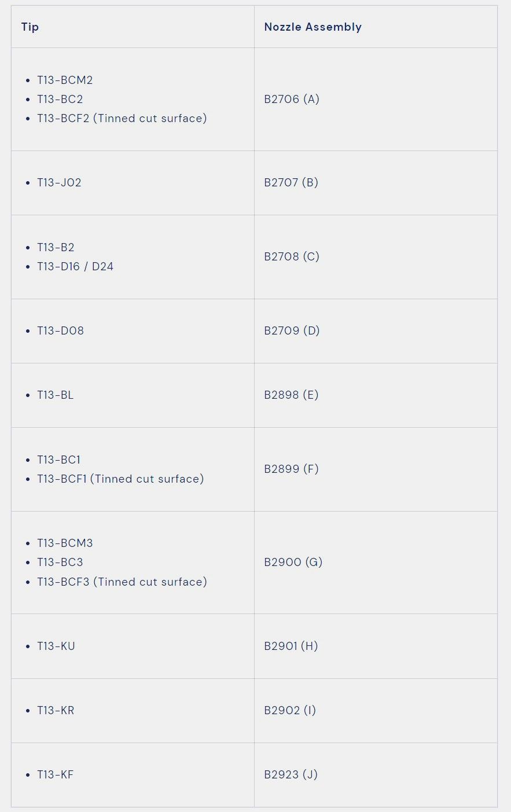This screenshot has width=511, height=812.
Task: Click the Nozzle Assembly column header
Action: (313, 27)
